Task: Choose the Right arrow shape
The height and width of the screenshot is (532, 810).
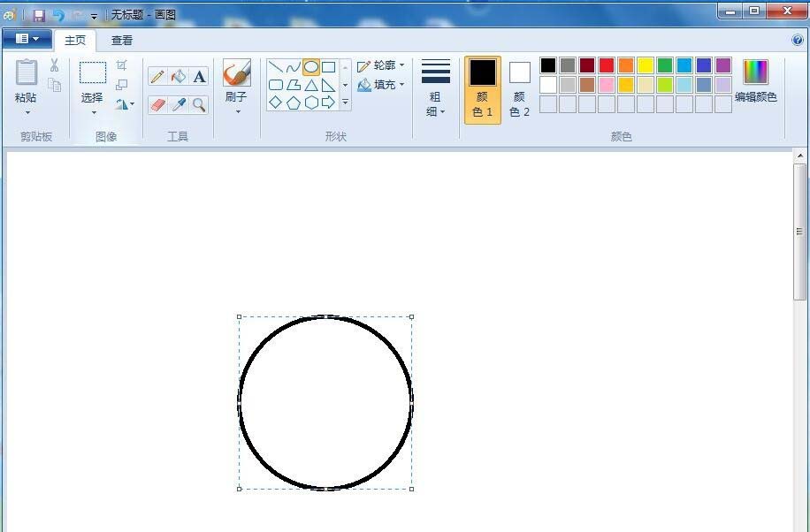Action: 329,103
